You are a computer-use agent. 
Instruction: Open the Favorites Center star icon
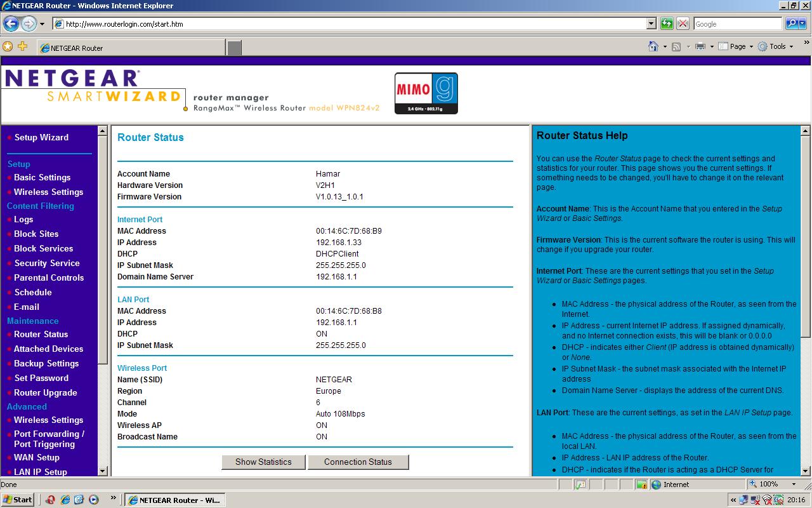(8, 46)
